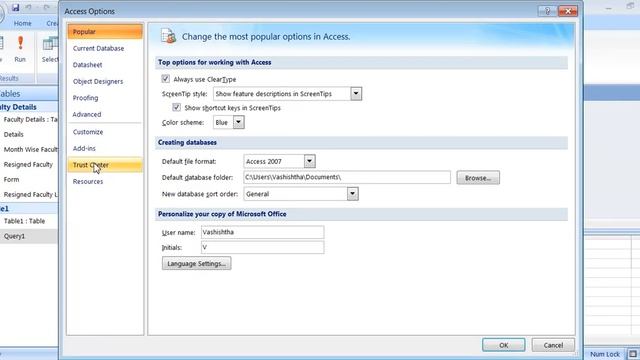Confirm options with the OK button

(503, 345)
